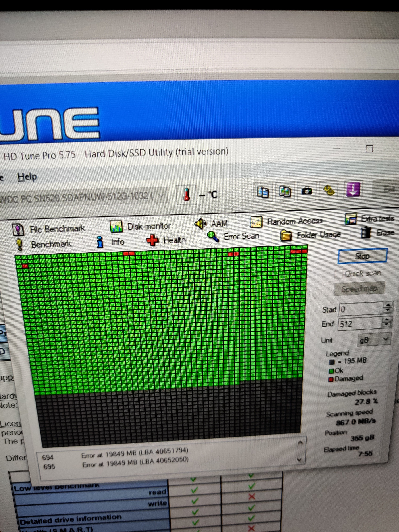Viewport: 399px width, 532px height.
Task: Click the End value 512 field
Action: 360,324
